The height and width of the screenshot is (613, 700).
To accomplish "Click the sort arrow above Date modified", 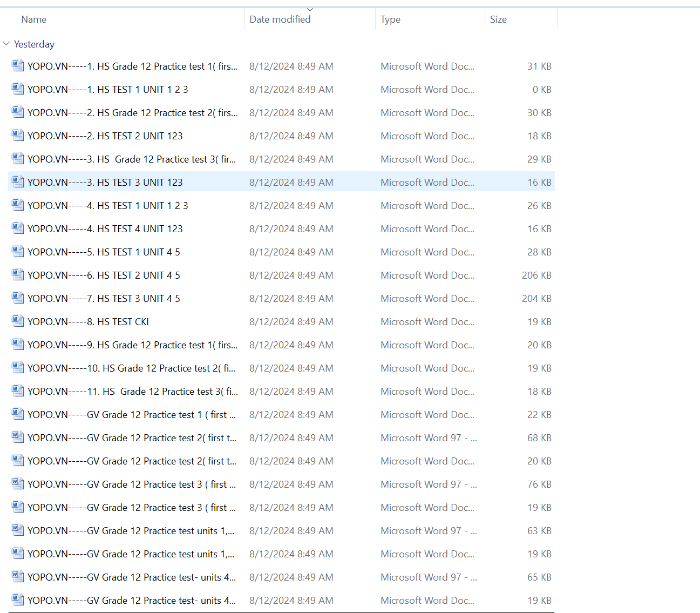I will click(x=310, y=9).
